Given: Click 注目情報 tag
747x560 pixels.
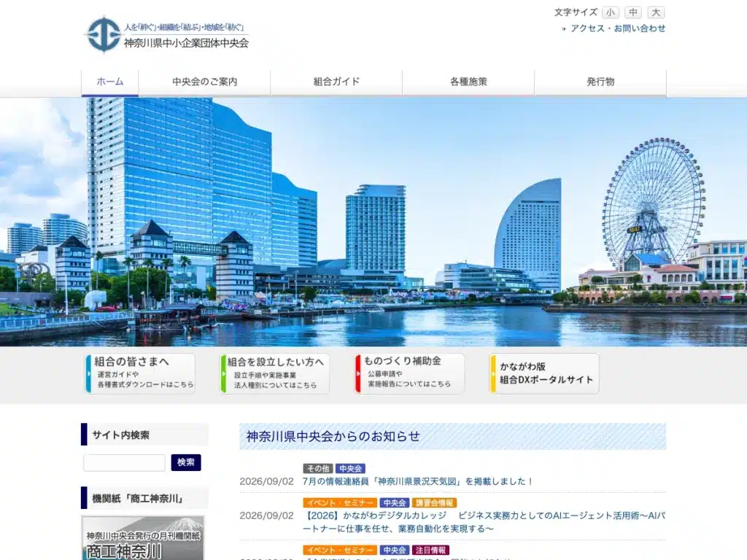Looking at the screenshot, I should [x=430, y=551].
